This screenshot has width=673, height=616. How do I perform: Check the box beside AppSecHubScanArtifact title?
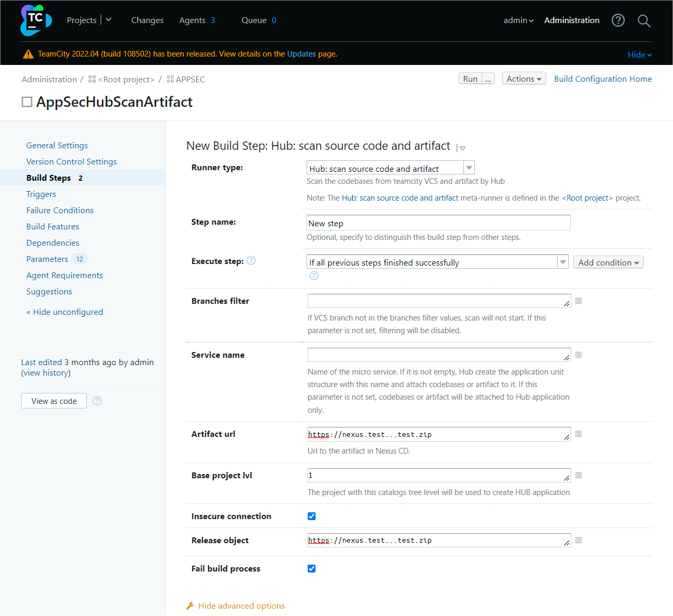tap(27, 102)
